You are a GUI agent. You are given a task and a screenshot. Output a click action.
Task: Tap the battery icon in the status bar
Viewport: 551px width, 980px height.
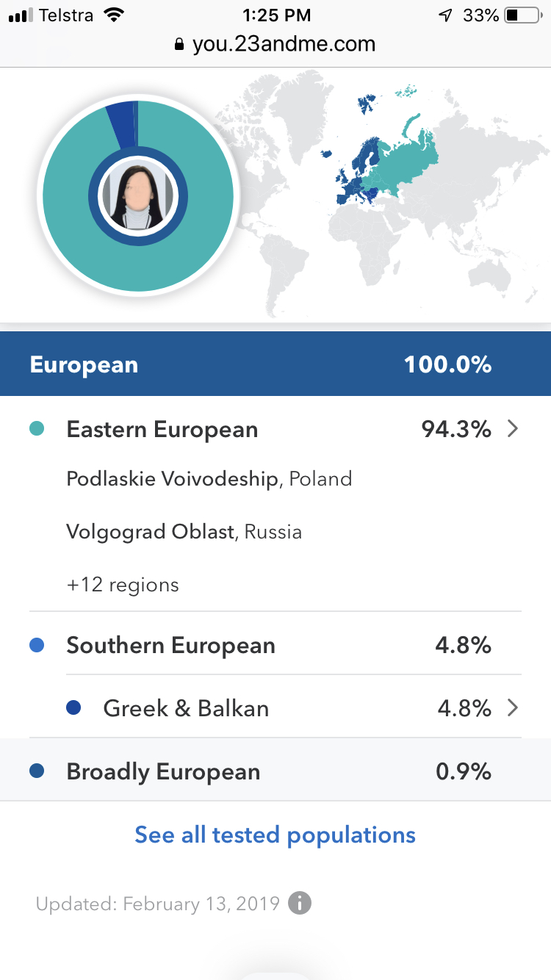tap(522, 15)
